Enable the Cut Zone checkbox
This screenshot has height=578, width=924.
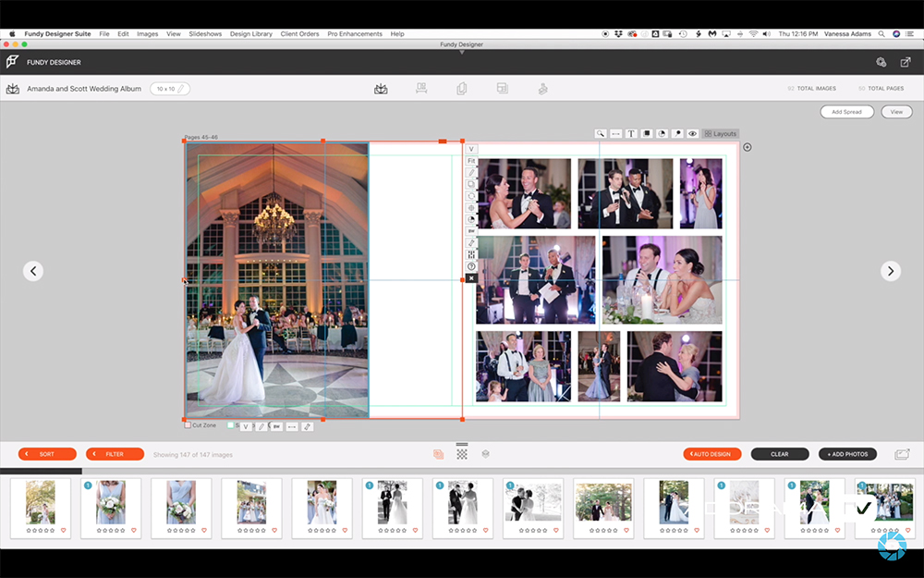pos(188,425)
